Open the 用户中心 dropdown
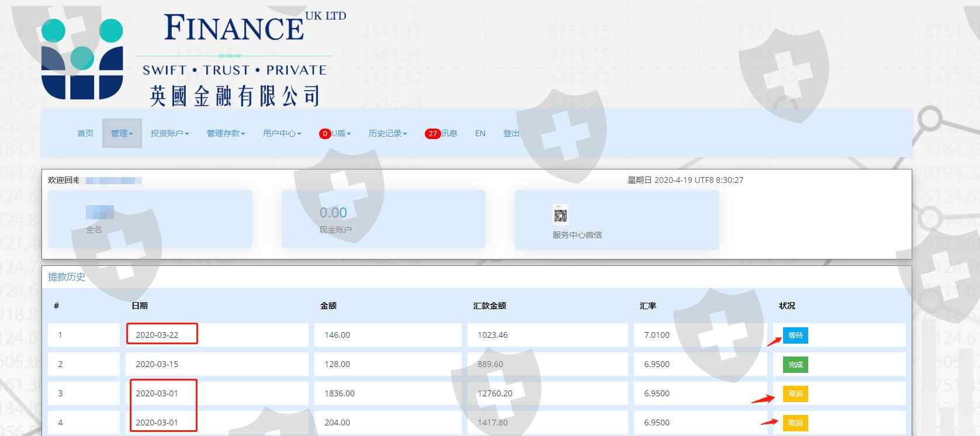980x436 pixels. click(x=282, y=133)
